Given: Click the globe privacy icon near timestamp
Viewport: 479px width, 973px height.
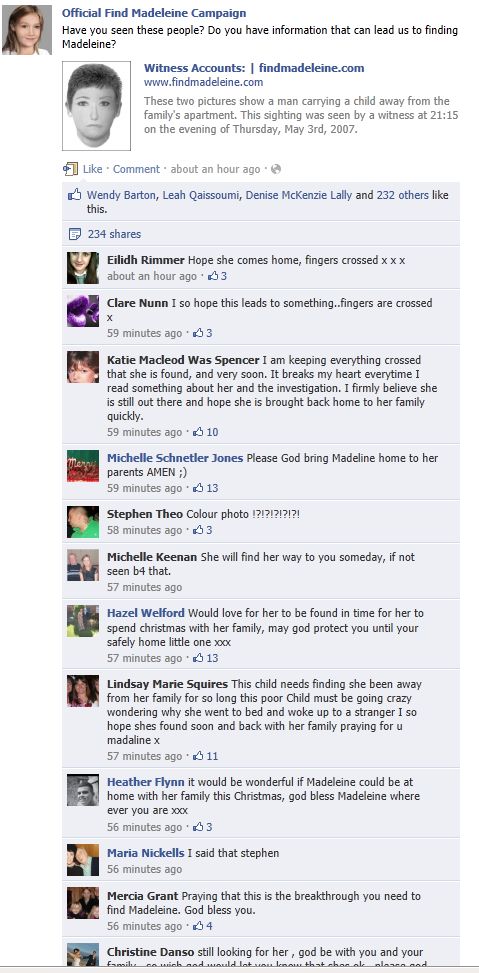Looking at the screenshot, I should (276, 169).
